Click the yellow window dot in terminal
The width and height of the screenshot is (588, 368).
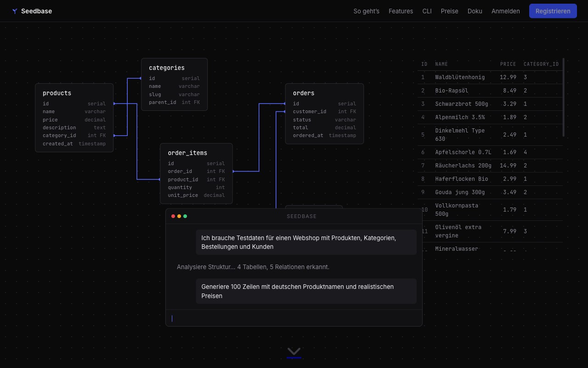pos(179,216)
